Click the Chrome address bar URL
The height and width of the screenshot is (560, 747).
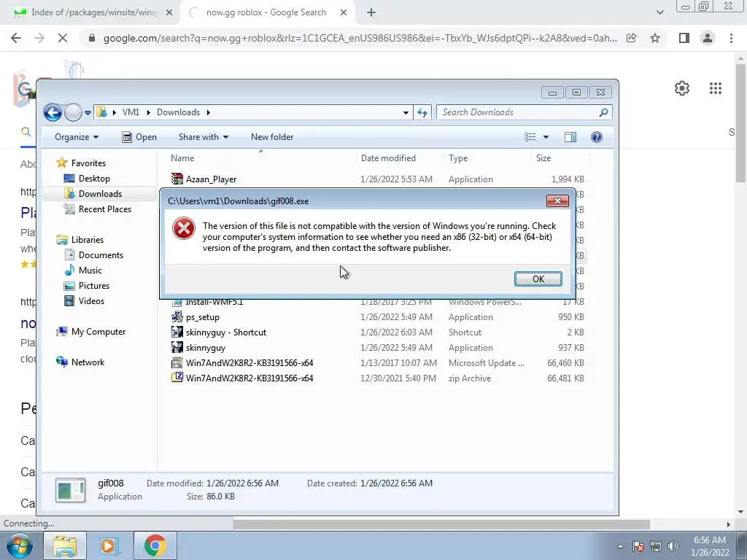click(360, 38)
